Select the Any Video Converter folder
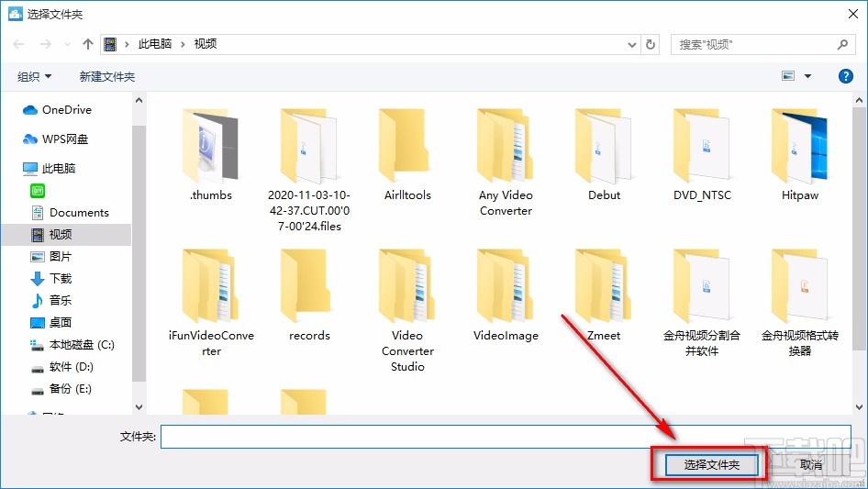Viewport: 868px width, 489px height. pyautogui.click(x=506, y=162)
